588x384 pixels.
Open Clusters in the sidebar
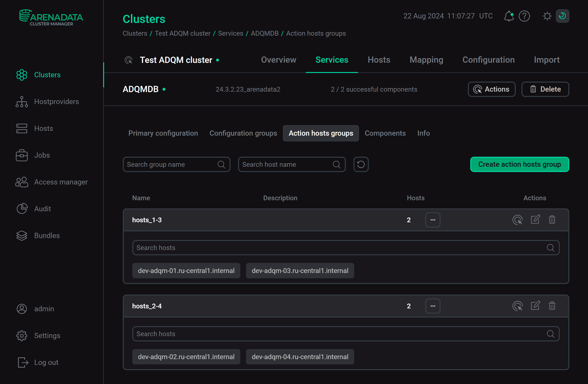(x=38, y=75)
